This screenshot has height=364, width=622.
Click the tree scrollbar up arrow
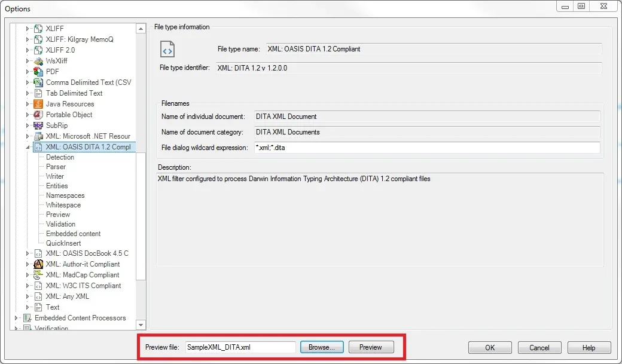pos(141,29)
